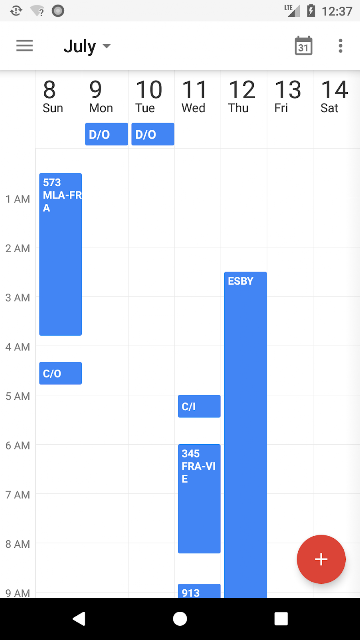
Task: Open the 913 event on Wednesday
Action: click(199, 591)
